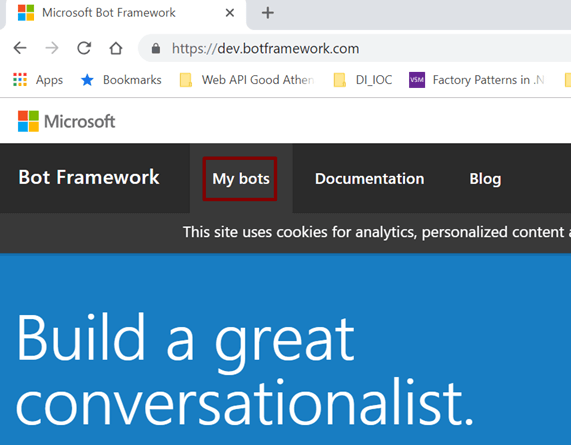The height and width of the screenshot is (445, 571).
Task: Open the browser home page icon
Action: click(x=116, y=48)
